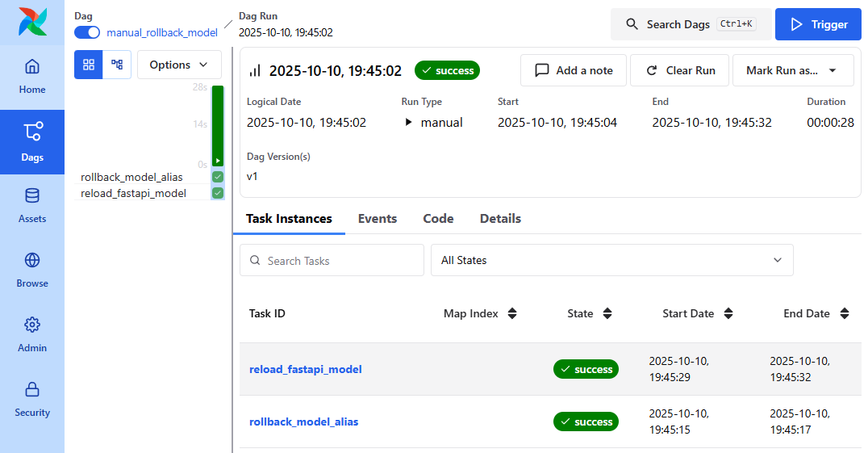Click the End value 2025-10-10, 19:45:32
This screenshot has height=453, width=868.
click(x=712, y=123)
